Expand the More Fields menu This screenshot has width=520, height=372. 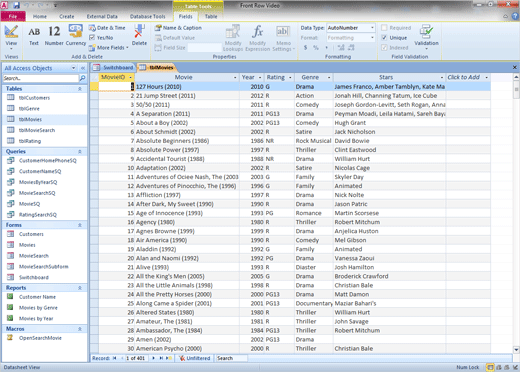point(109,48)
